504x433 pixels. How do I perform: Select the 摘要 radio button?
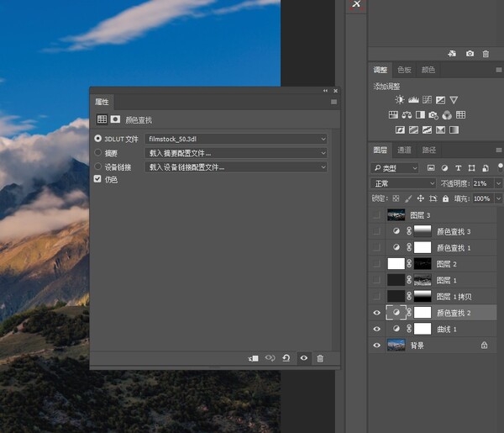[x=97, y=152]
